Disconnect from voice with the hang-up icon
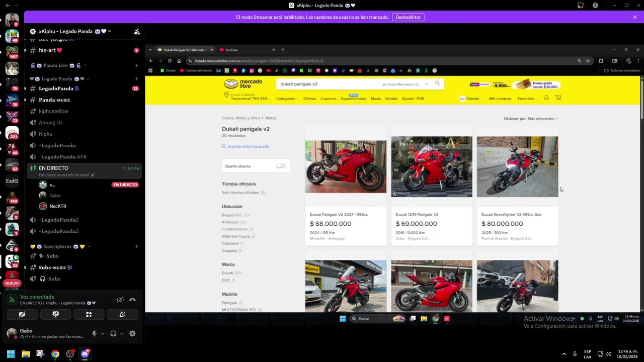The width and height of the screenshot is (644, 362). [x=132, y=300]
